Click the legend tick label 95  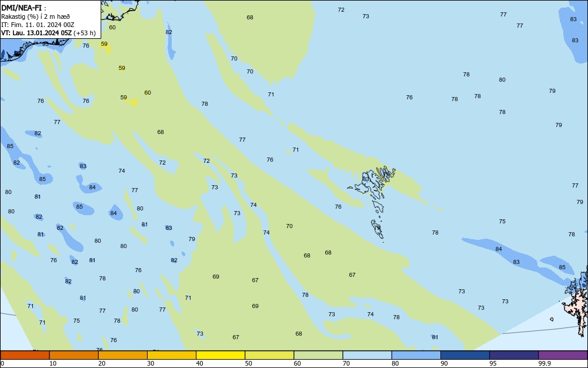[493, 363]
